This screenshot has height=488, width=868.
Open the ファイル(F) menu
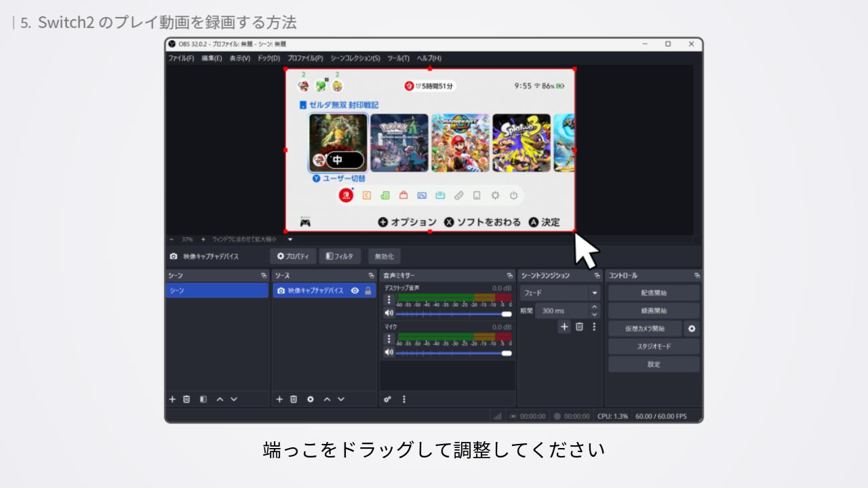click(x=181, y=58)
